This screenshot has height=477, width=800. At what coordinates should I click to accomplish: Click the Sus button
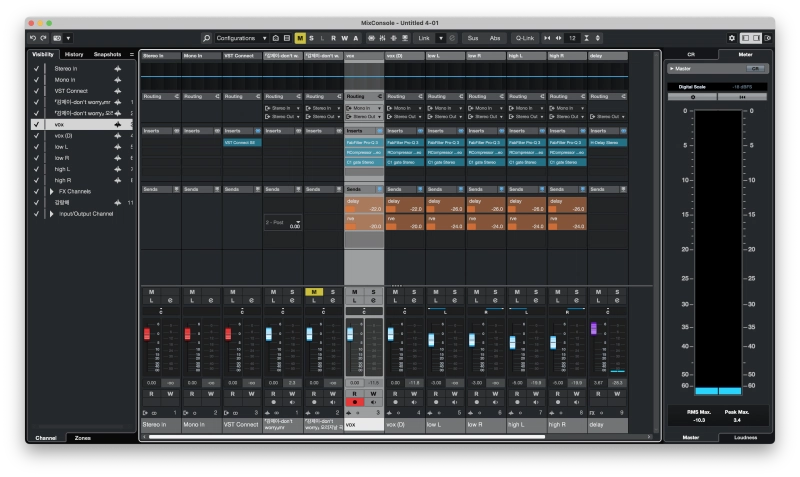(x=473, y=38)
